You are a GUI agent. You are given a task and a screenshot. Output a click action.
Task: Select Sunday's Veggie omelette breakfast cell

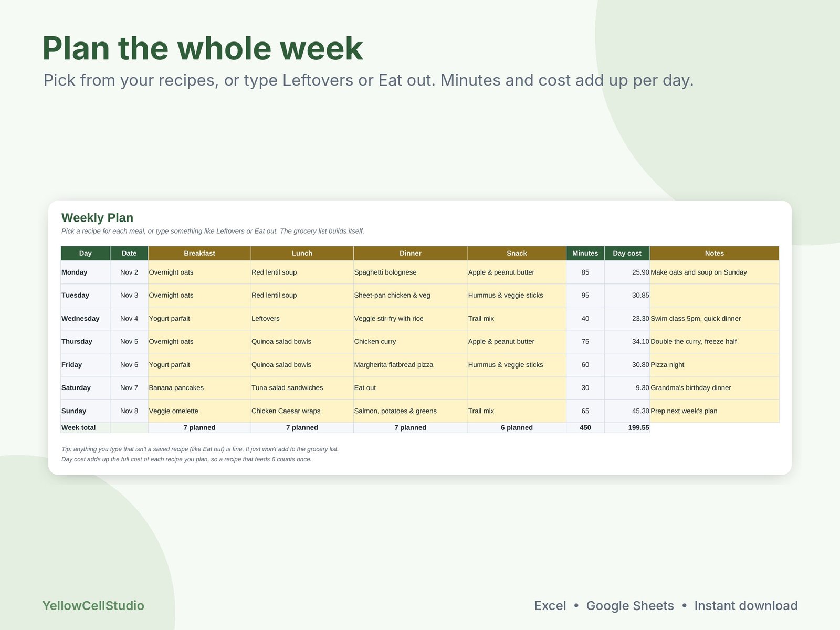pos(199,411)
